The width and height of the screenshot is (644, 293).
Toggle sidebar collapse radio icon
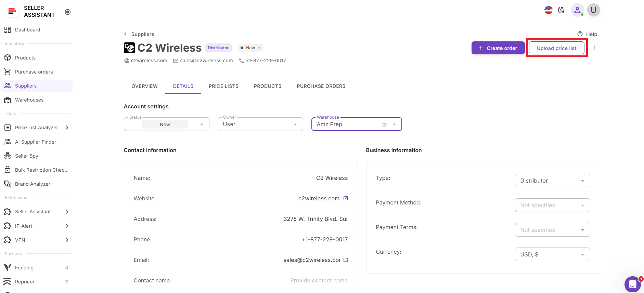(68, 12)
